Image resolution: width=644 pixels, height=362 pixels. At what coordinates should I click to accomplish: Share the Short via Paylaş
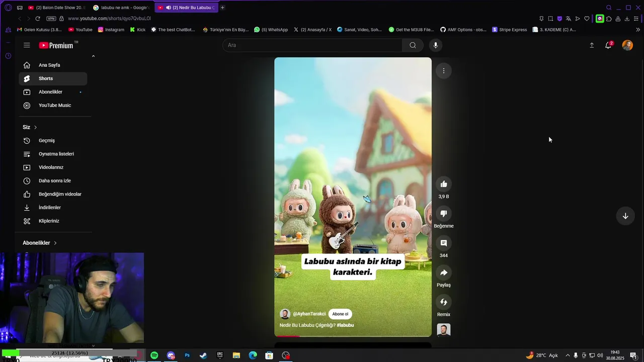point(444,273)
